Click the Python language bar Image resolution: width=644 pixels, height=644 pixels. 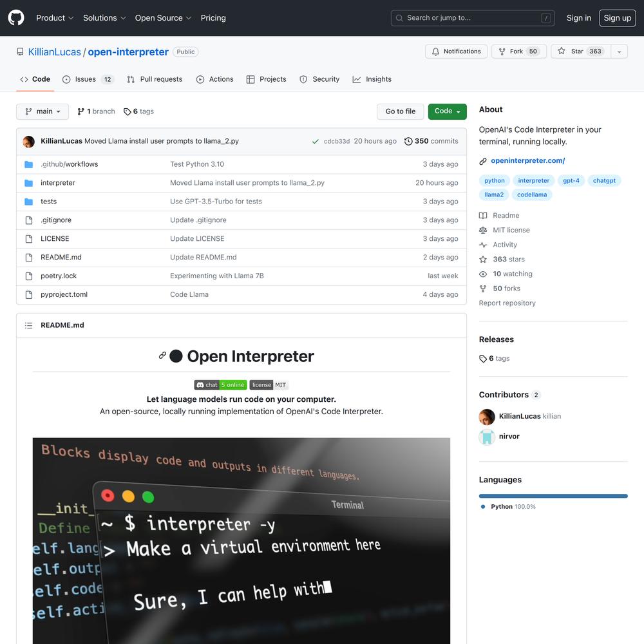pyautogui.click(x=553, y=496)
